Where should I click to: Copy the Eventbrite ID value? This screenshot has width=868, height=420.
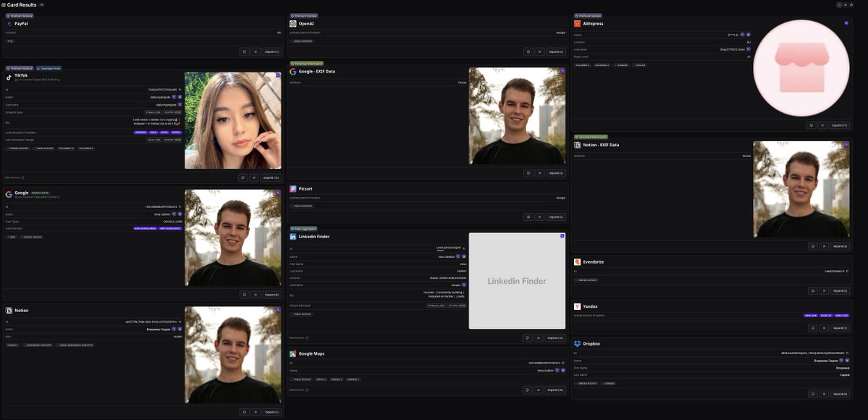point(847,272)
